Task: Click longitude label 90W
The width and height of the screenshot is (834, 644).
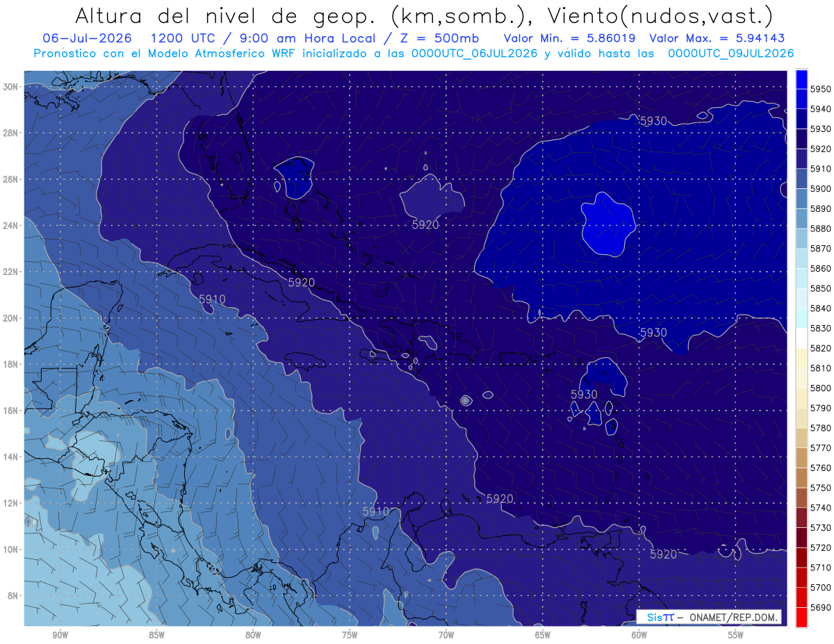Action: 60,635
